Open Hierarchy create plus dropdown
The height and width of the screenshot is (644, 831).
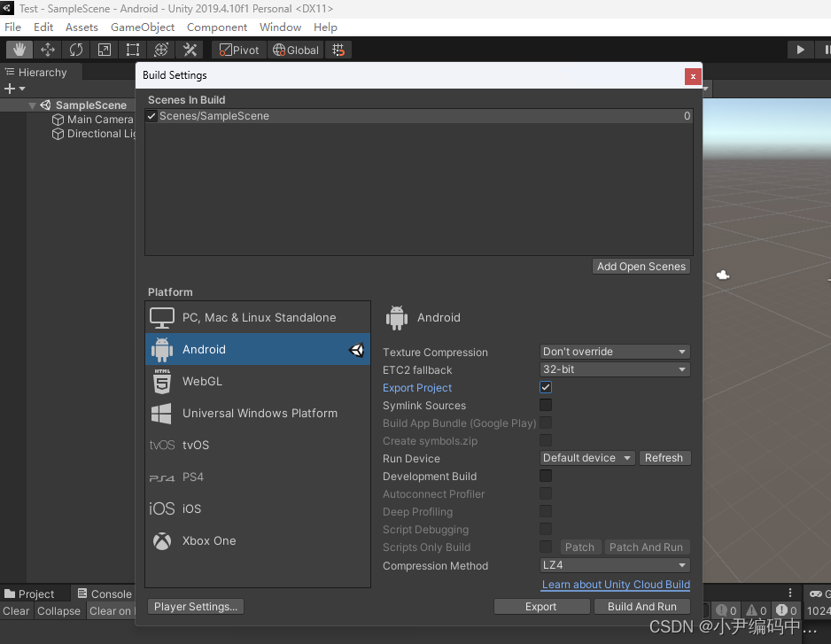[x=14, y=89]
